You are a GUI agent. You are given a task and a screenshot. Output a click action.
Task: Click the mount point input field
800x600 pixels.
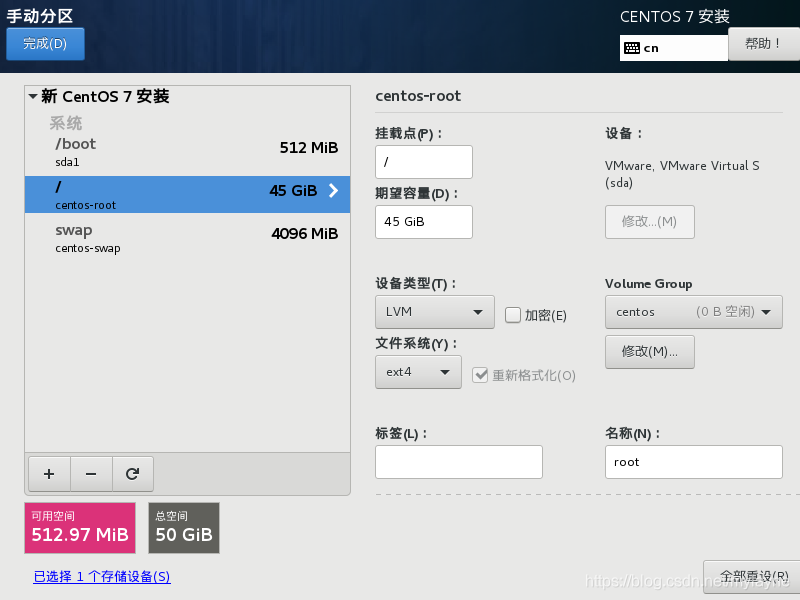point(423,162)
